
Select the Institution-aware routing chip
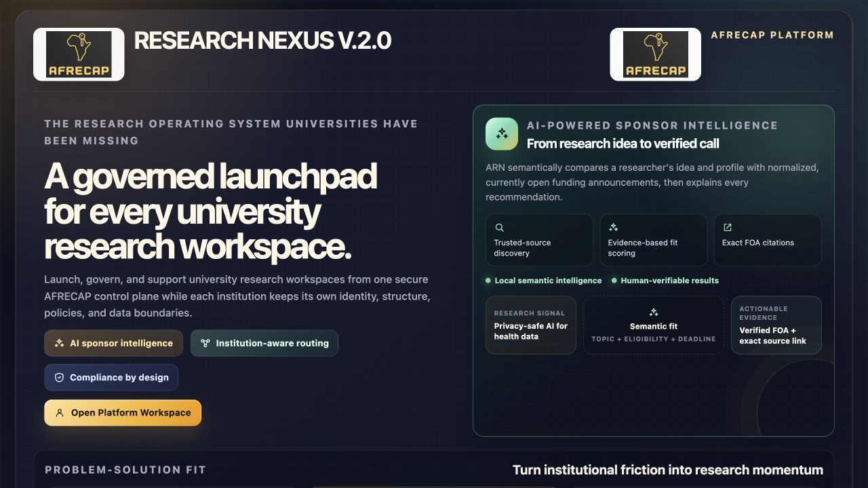[264, 343]
